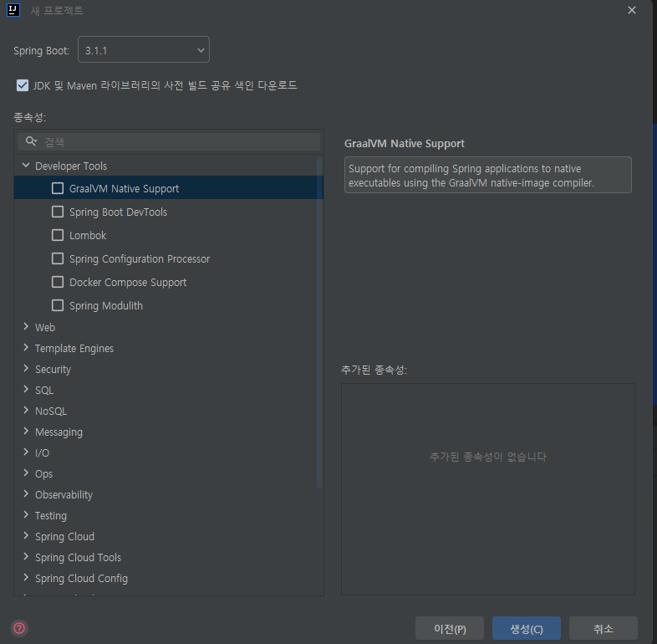Viewport: 657px width, 644px height.
Task: Enable Spring Boot DevTools dependency
Action: (x=58, y=212)
